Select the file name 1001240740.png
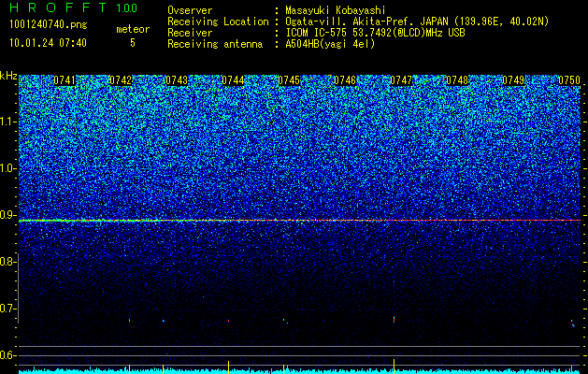Screen dimensions: 588x374 pyautogui.click(x=48, y=25)
